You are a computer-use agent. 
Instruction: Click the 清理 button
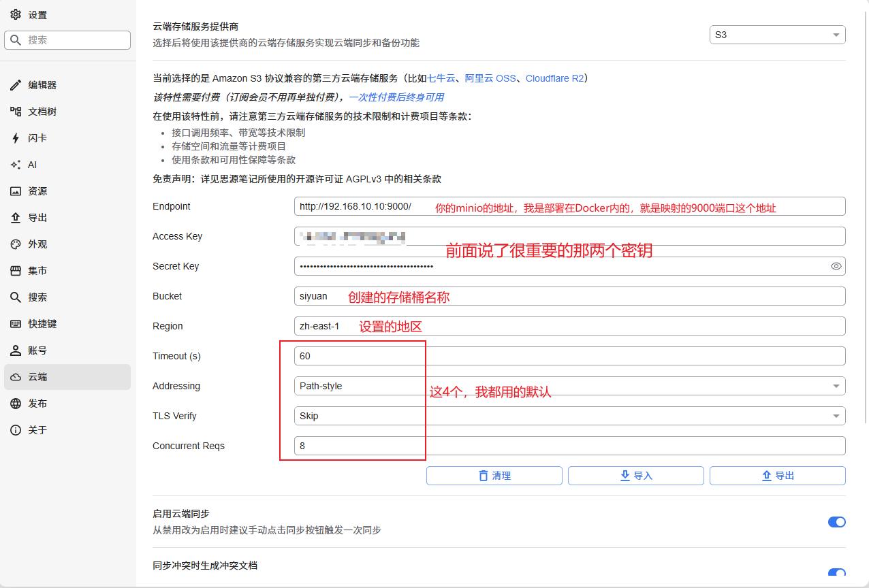pyautogui.click(x=494, y=476)
